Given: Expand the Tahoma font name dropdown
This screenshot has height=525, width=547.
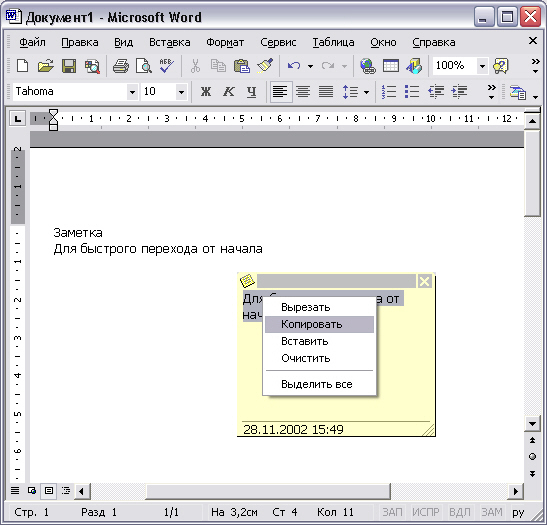Looking at the screenshot, I should coord(132,92).
